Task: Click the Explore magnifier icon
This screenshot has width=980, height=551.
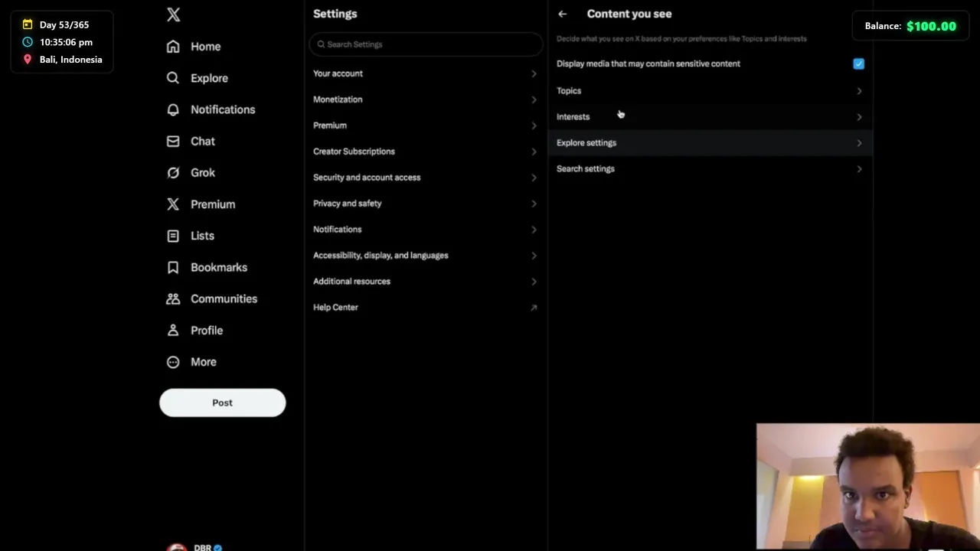Action: [x=173, y=78]
